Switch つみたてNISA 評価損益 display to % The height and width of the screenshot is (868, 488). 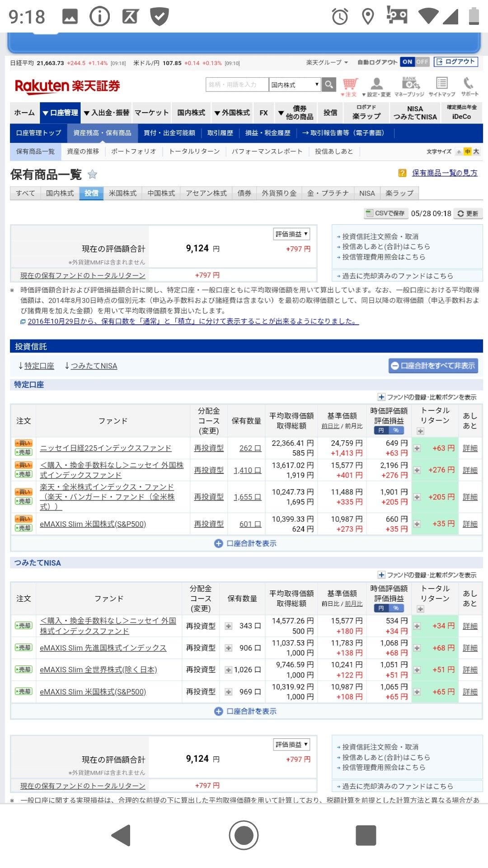[396, 608]
